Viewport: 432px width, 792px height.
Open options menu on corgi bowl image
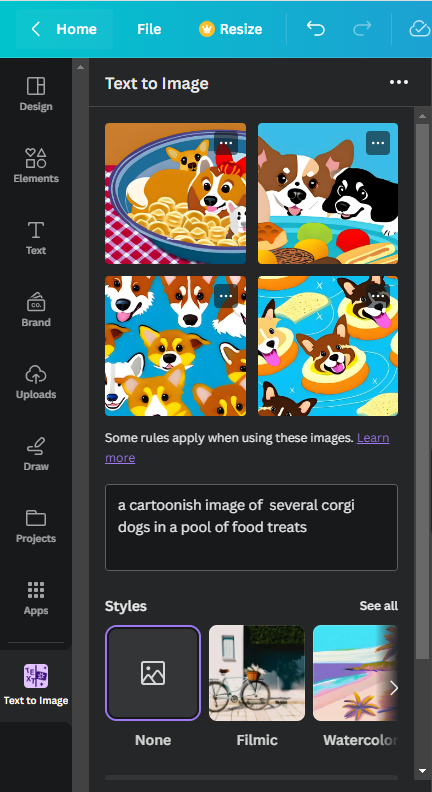[226, 143]
